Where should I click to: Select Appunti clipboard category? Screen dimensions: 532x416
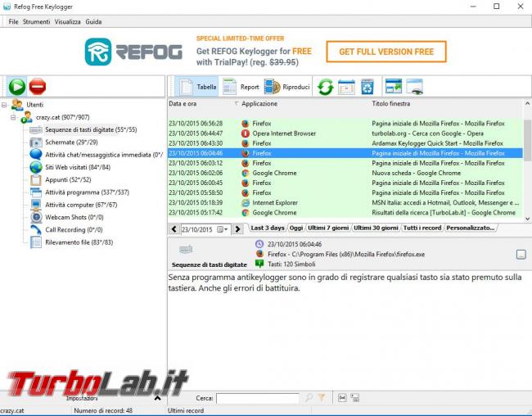tap(68, 179)
